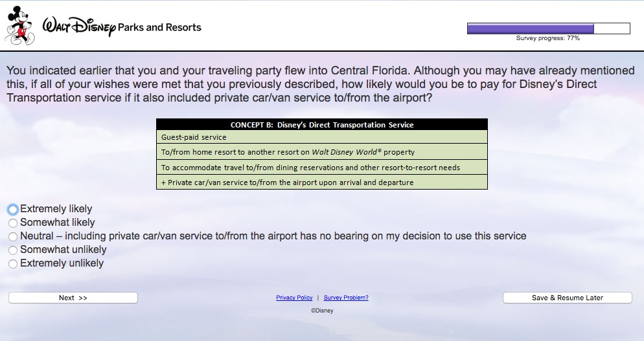Click the Mickey Mouse logo icon

pyautogui.click(x=19, y=25)
